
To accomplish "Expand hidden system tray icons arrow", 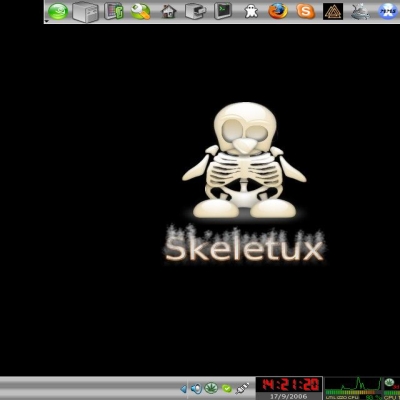I will 183,389.
